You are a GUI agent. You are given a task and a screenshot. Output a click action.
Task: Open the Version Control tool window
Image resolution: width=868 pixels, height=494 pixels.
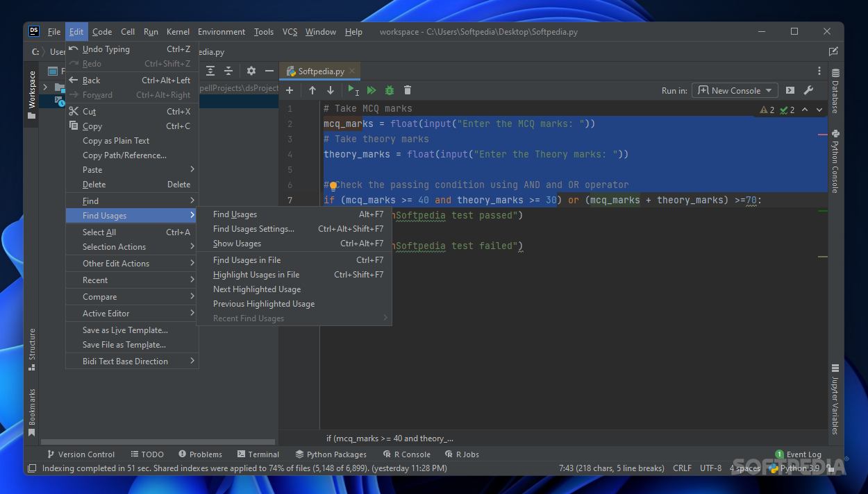[x=81, y=454]
